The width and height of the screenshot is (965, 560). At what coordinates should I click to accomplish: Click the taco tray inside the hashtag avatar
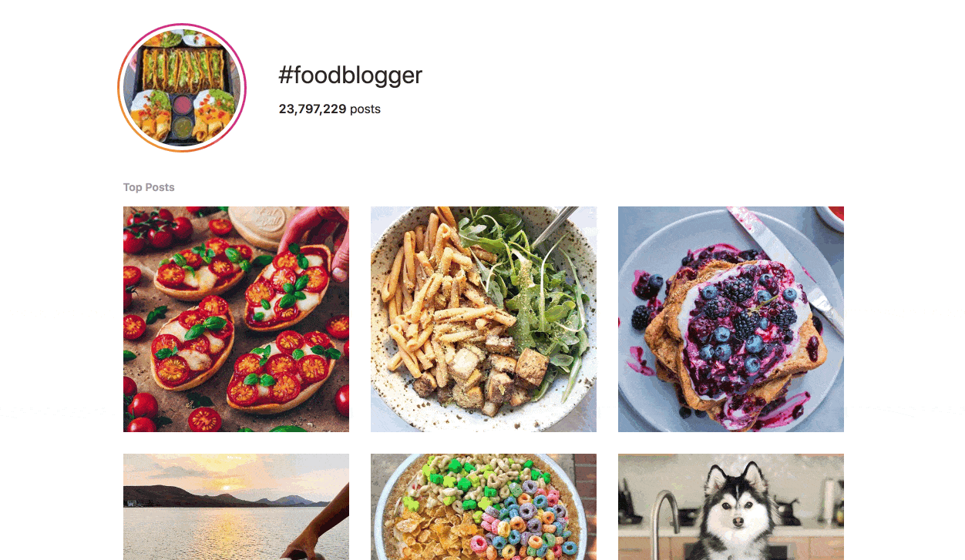click(x=182, y=67)
